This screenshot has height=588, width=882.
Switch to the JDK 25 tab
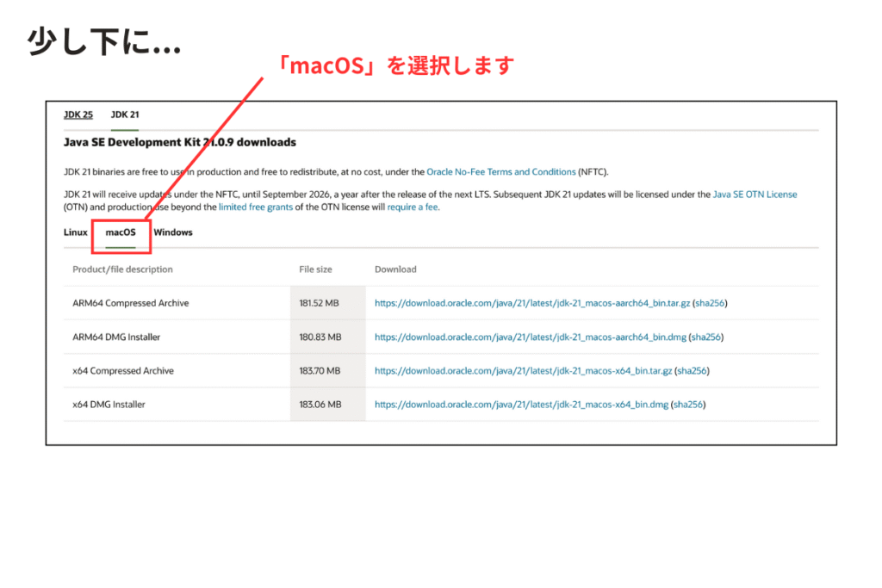coord(78,115)
